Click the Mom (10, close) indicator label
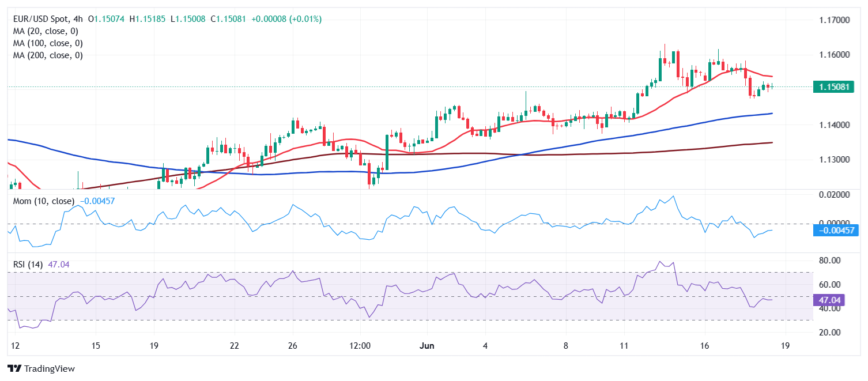The height and width of the screenshot is (381, 868). coord(43,201)
